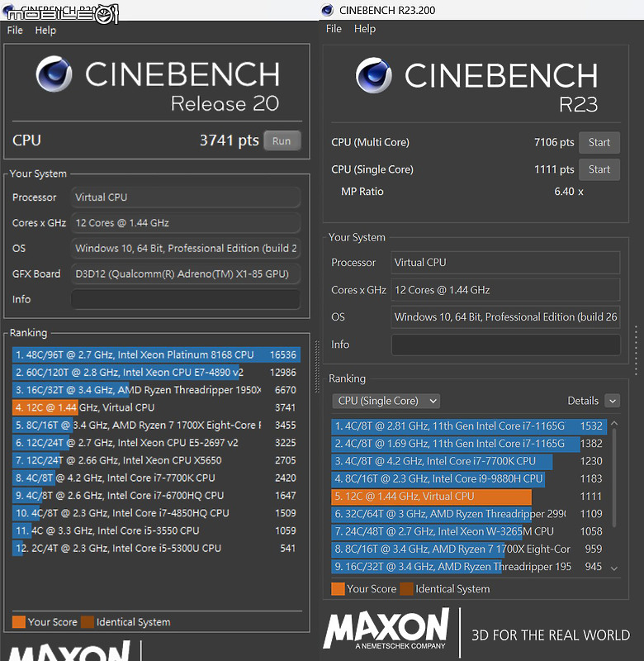Click R23 OS field Windows 10
The height and width of the screenshot is (661, 644).
pyautogui.click(x=505, y=317)
